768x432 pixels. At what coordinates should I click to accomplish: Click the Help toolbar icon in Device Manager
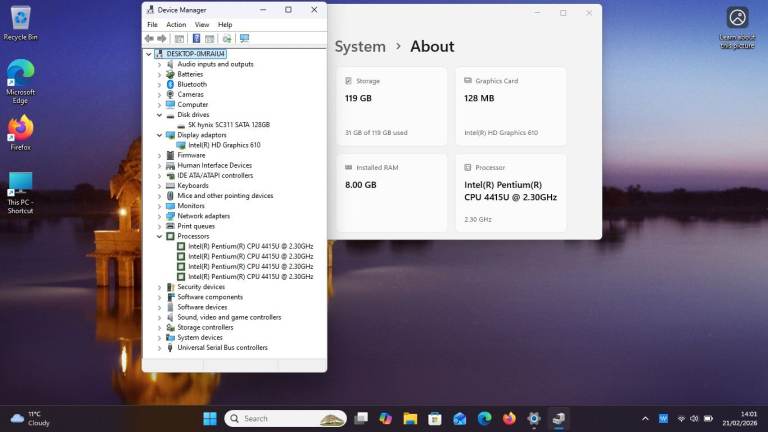(x=196, y=38)
